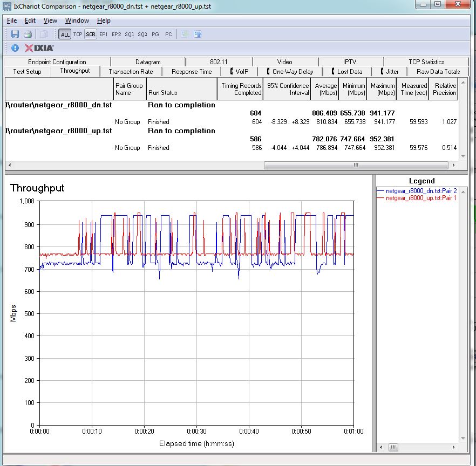Select the Throughput tab

click(75, 71)
